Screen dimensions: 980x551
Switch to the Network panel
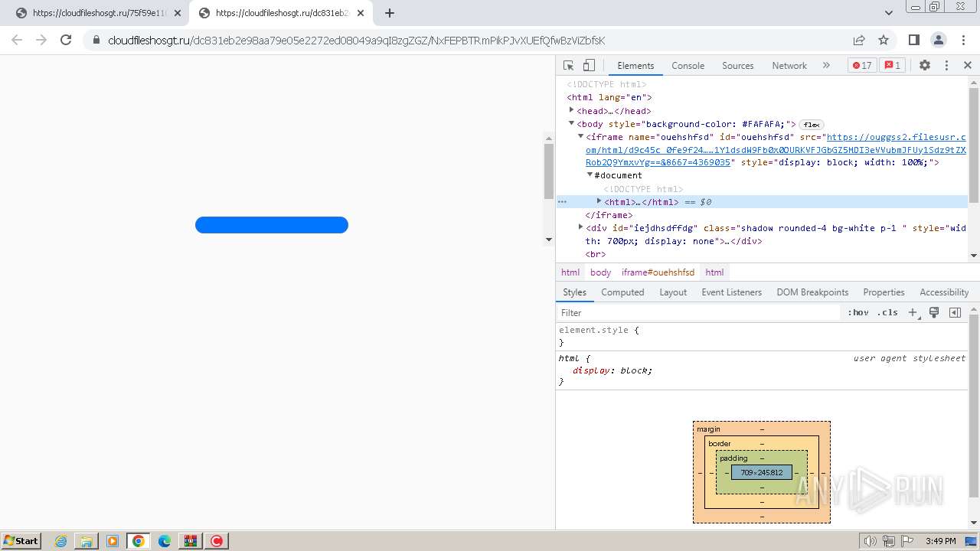(x=789, y=66)
